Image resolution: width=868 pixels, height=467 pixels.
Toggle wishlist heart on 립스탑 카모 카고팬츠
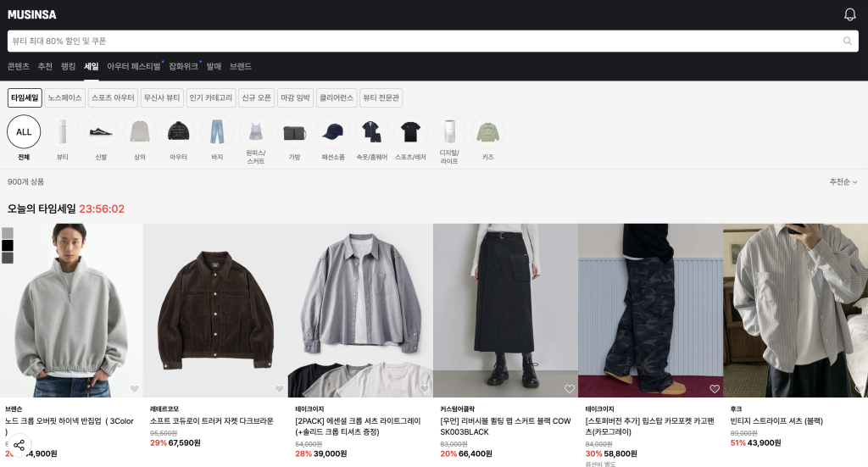[714, 389]
